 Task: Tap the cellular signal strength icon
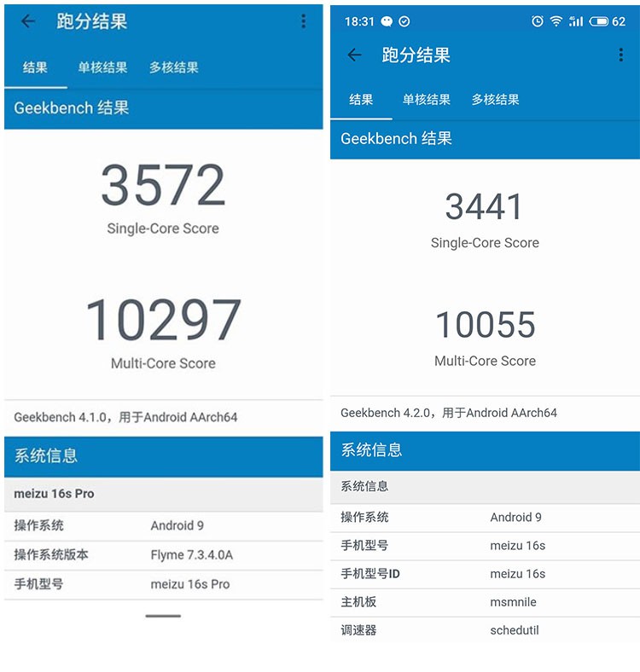tap(576, 21)
